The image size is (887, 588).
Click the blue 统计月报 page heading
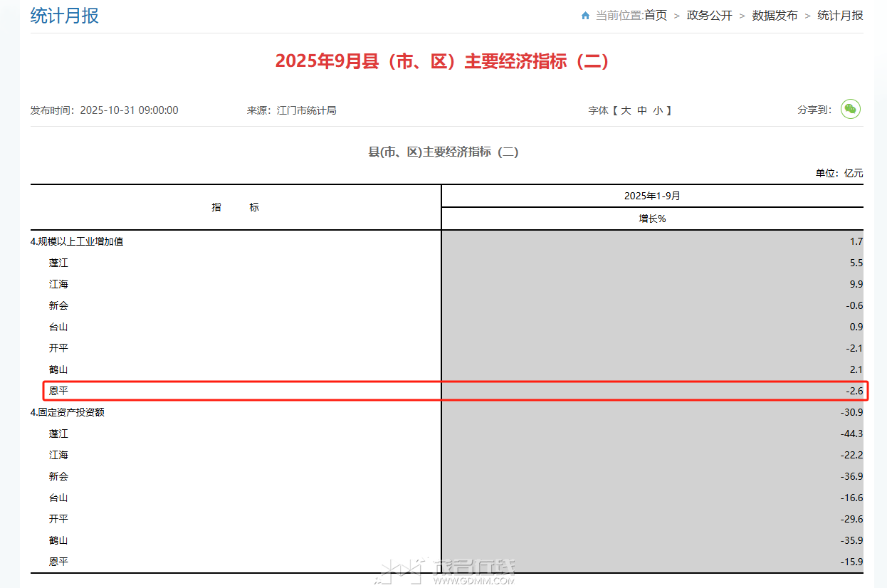point(64,16)
